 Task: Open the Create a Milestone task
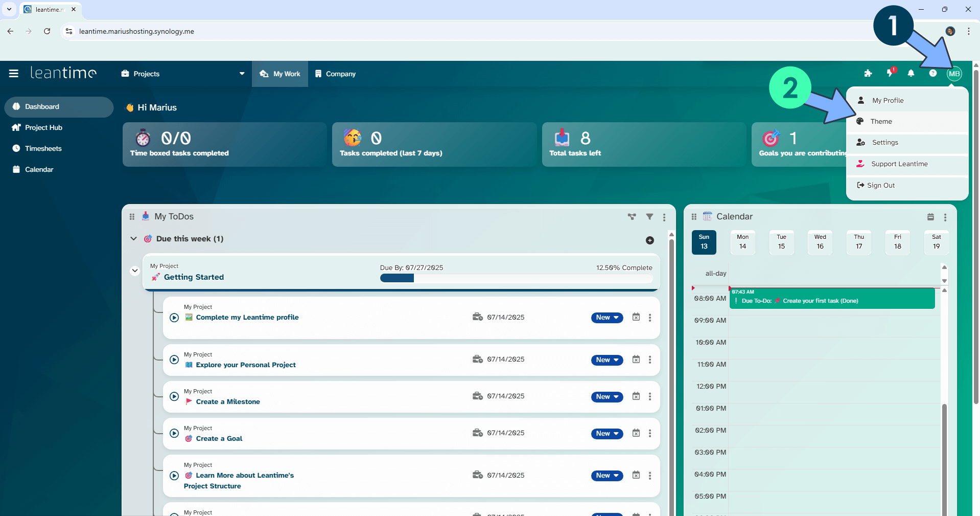click(228, 402)
